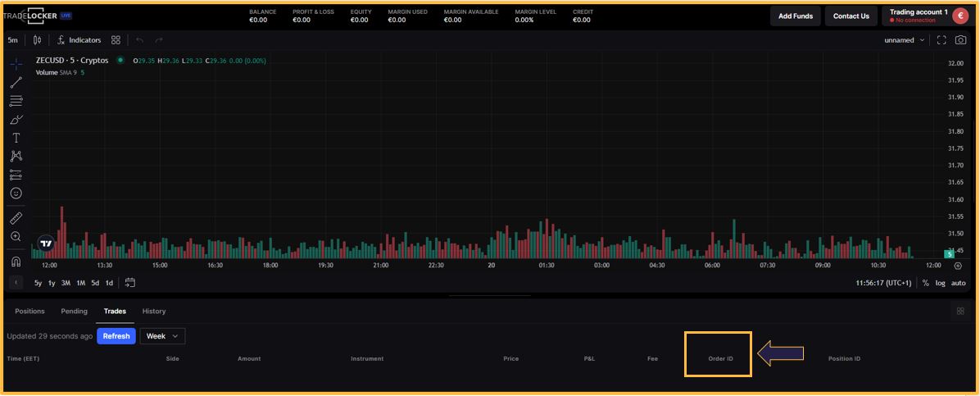Click the volume value label 5 on scale
The width and height of the screenshot is (980, 396).
[950, 254]
